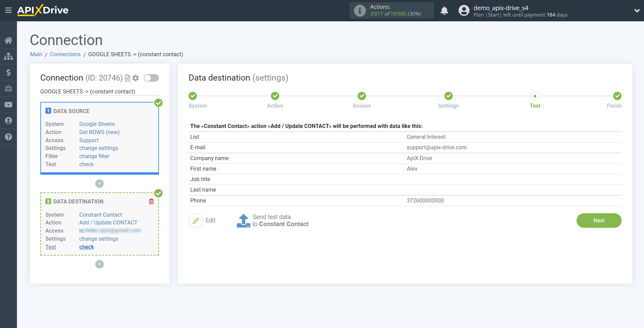Open the hamburger menu
The image size is (644, 328).
(8, 10)
